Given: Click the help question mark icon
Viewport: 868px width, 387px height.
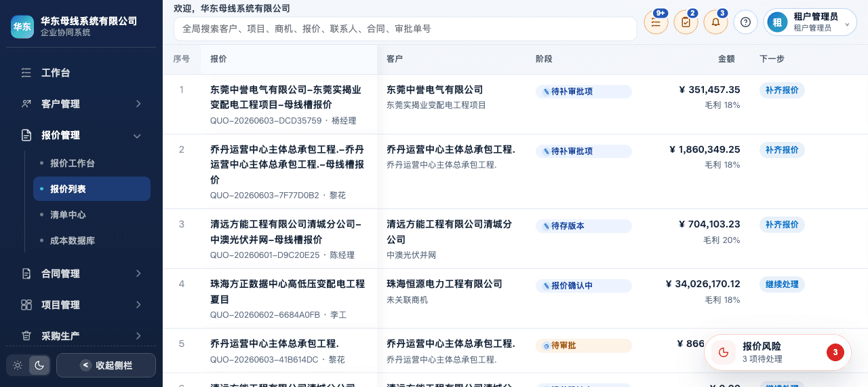Looking at the screenshot, I should (x=745, y=22).
